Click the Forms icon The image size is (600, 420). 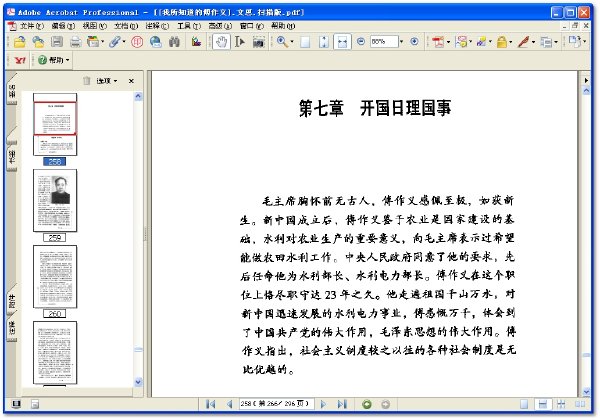point(546,42)
